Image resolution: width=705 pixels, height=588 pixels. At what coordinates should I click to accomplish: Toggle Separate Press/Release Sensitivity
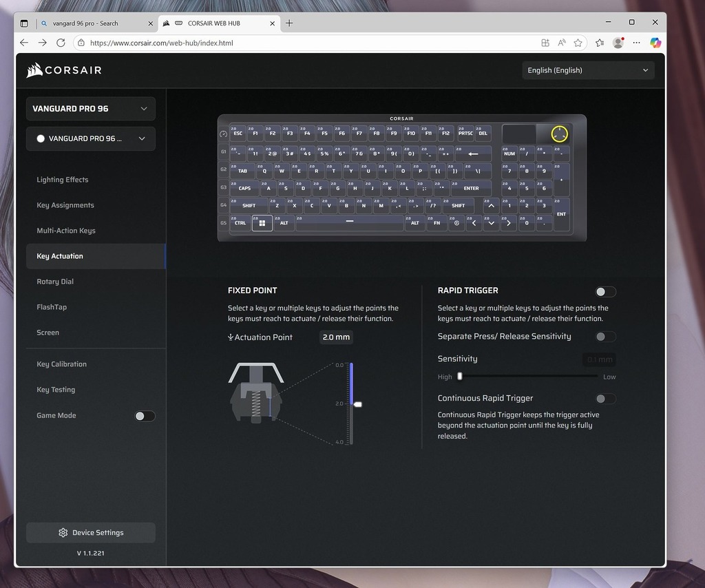pyautogui.click(x=605, y=337)
